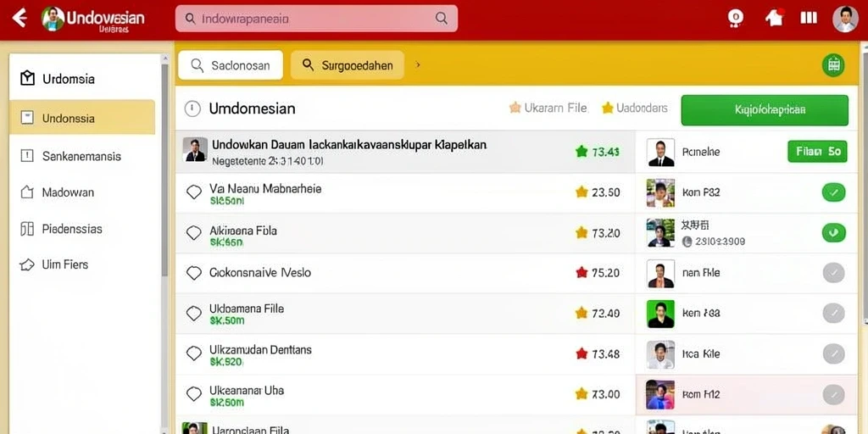The width and height of the screenshot is (868, 434).
Task: Open the Kom F32 user photo
Action: pyautogui.click(x=660, y=192)
